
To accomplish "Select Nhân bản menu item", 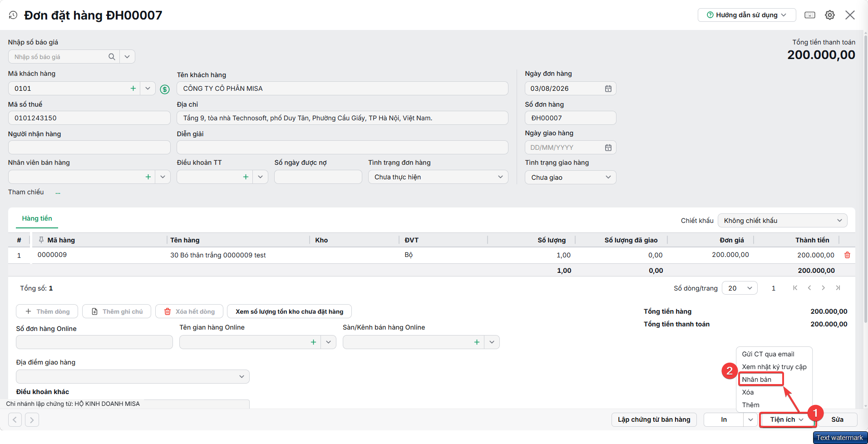I will coord(761,380).
